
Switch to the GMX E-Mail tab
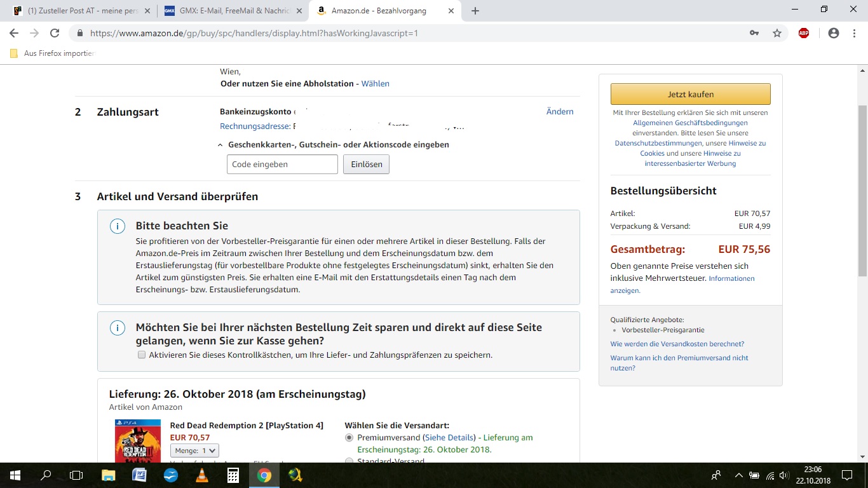tap(233, 11)
